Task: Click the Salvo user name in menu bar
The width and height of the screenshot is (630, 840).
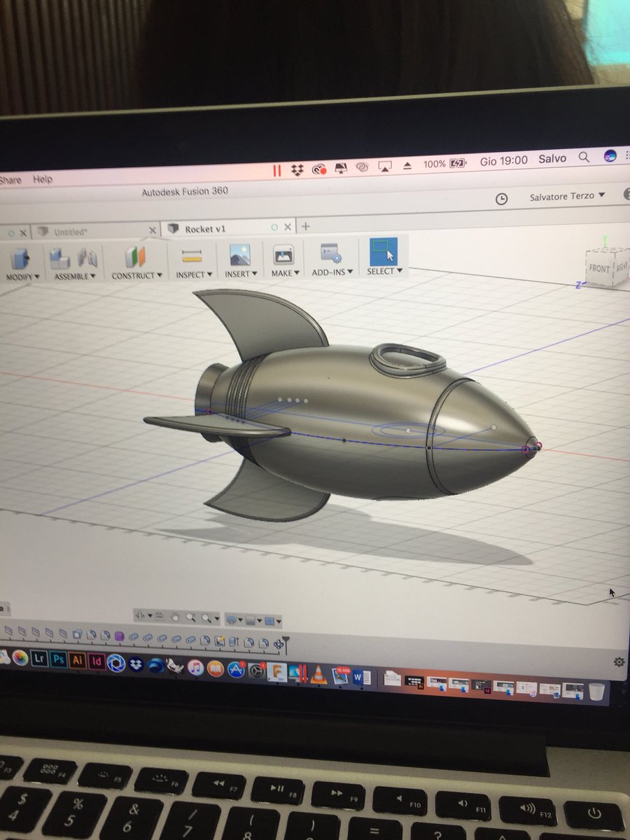Action: pyautogui.click(x=552, y=159)
